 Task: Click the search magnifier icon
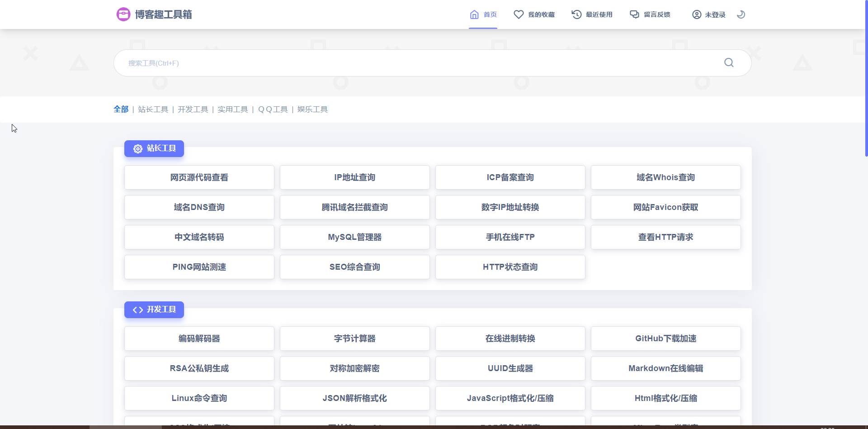(x=729, y=62)
